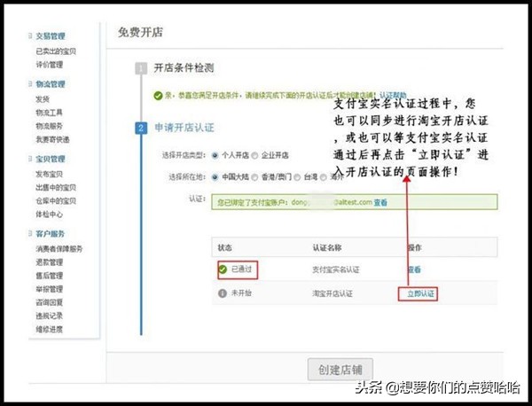Click the 创建店铺 button

(340, 370)
